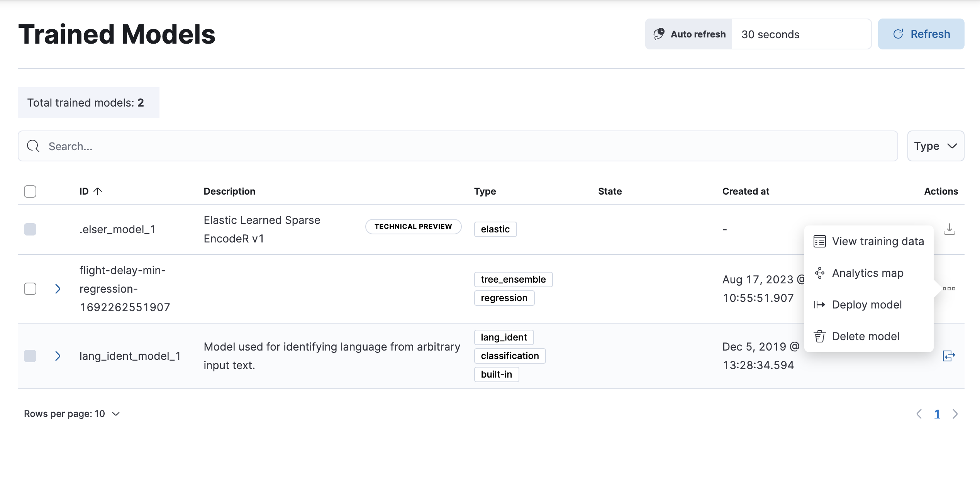This screenshot has width=980, height=488.
Task: Expand the flight-delay-min-regression row details
Action: click(x=58, y=289)
